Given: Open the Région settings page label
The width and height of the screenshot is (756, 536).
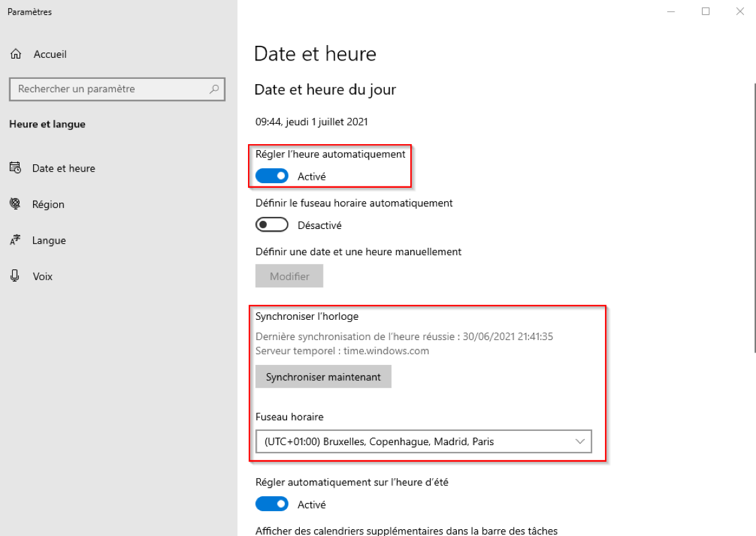Looking at the screenshot, I should click(49, 205).
